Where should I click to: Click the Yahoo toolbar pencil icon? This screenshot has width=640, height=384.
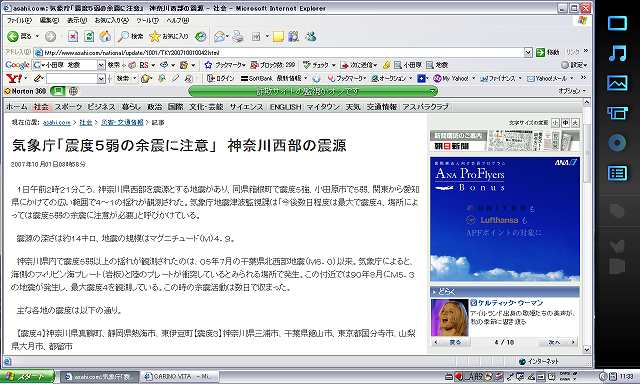[38, 78]
